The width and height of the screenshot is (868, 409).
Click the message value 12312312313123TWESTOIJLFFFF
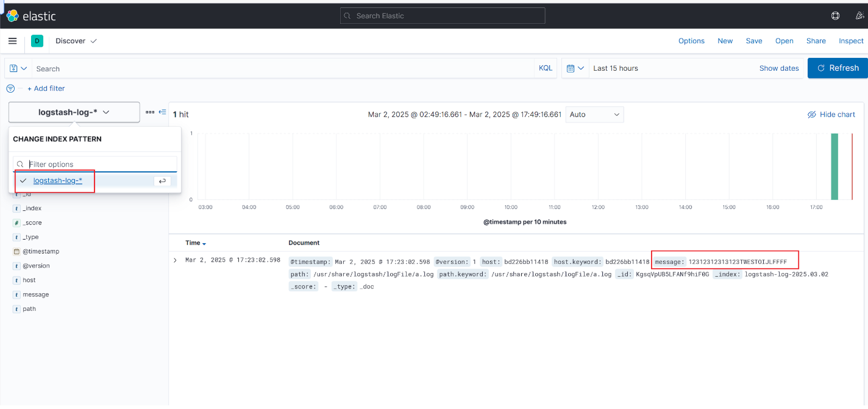pyautogui.click(x=738, y=262)
